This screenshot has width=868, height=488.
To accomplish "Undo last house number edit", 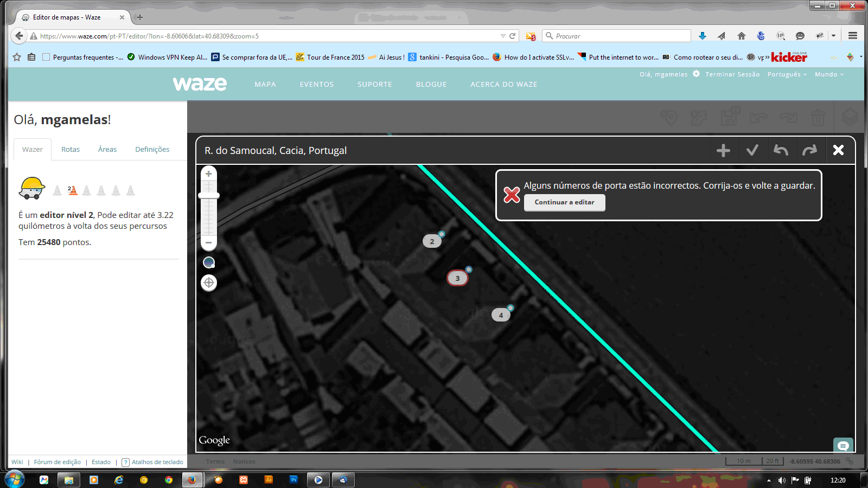I will click(x=781, y=150).
